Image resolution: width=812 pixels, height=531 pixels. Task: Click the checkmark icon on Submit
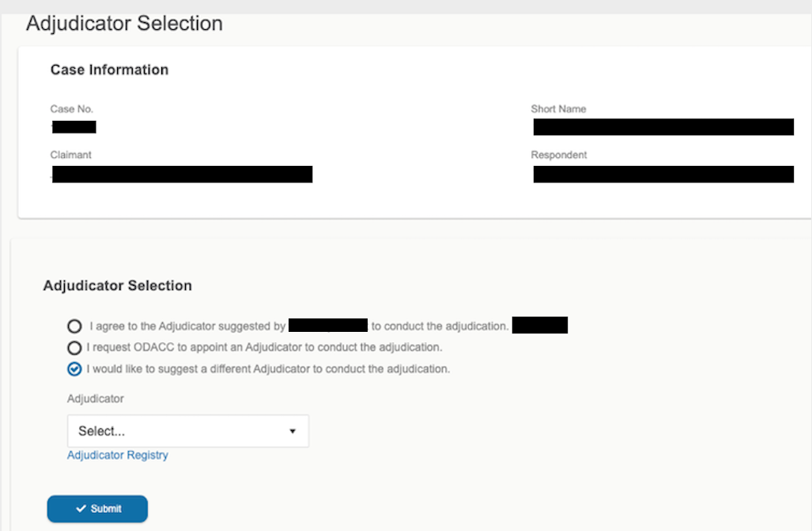click(x=81, y=509)
